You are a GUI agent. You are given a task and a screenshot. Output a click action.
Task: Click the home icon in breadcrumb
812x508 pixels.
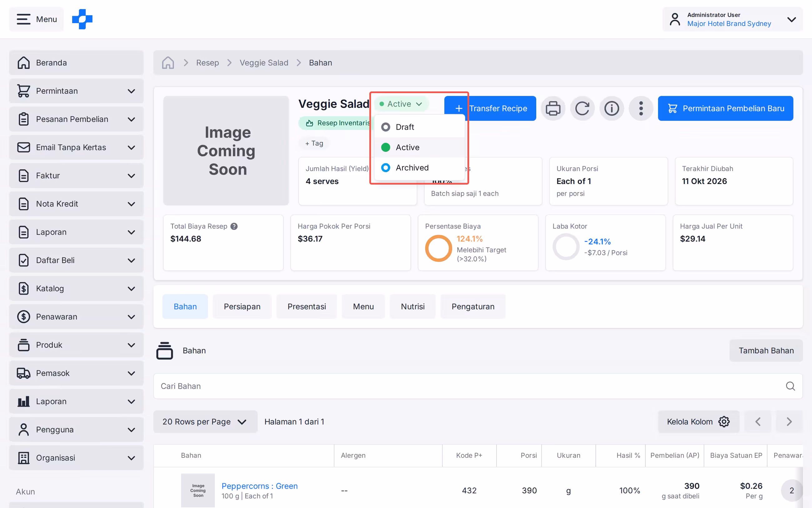point(168,63)
